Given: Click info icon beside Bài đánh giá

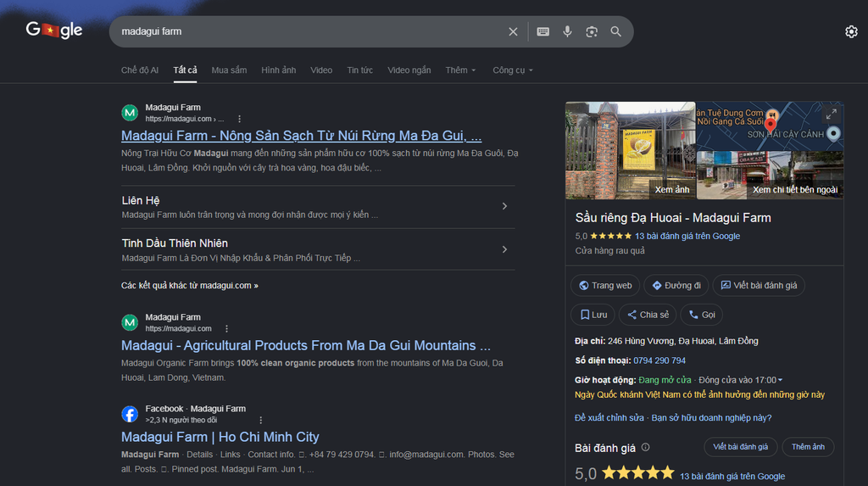Looking at the screenshot, I should click(x=645, y=447).
